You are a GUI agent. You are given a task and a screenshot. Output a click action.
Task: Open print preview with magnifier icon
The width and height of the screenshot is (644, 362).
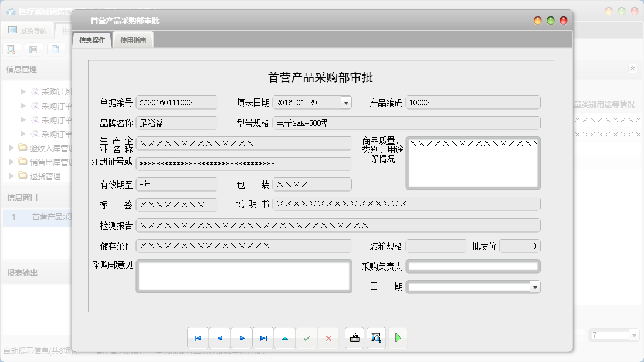click(x=376, y=338)
